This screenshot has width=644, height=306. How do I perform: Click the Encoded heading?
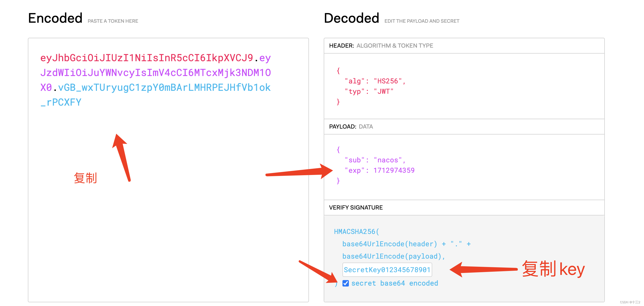(x=55, y=18)
